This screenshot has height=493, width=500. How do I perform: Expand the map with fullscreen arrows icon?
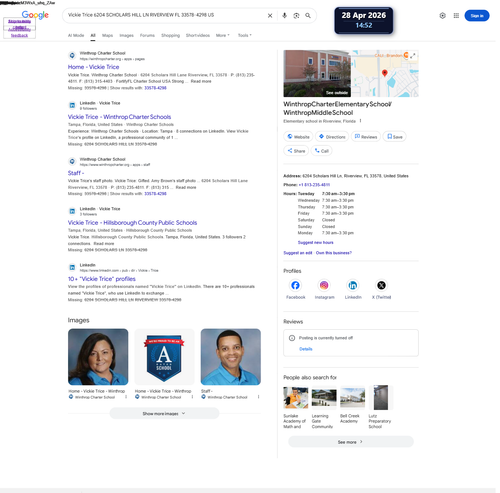tap(413, 56)
